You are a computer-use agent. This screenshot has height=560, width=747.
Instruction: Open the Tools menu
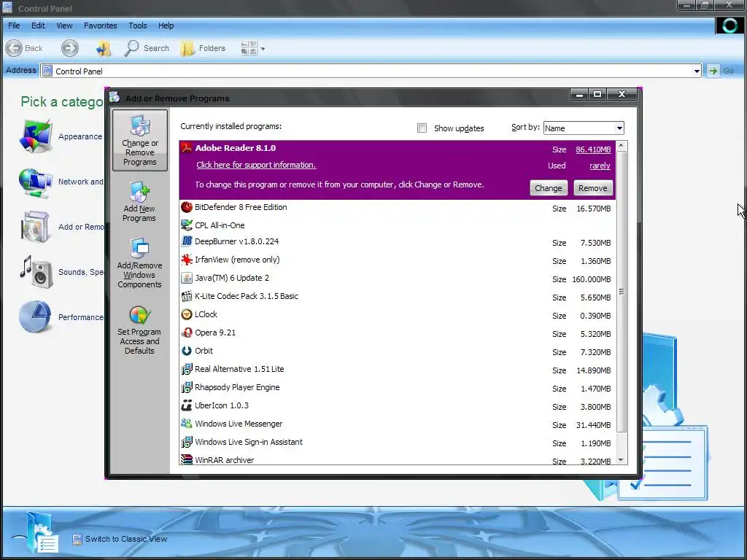(x=138, y=26)
